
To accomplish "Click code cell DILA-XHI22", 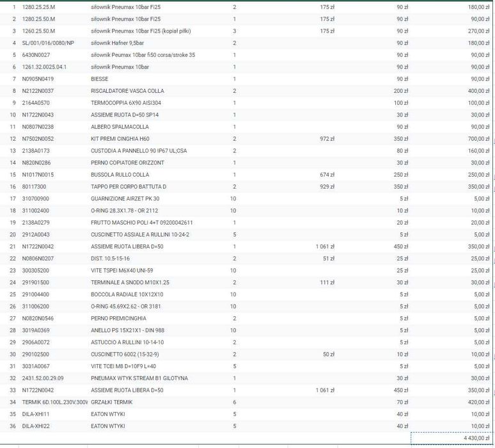I will (36, 427).
